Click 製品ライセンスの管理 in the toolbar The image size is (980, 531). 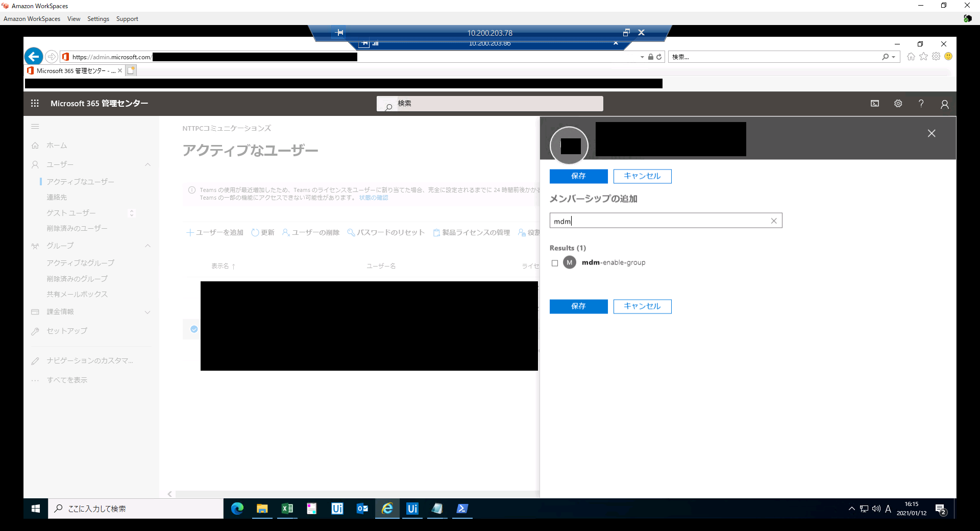pos(471,232)
